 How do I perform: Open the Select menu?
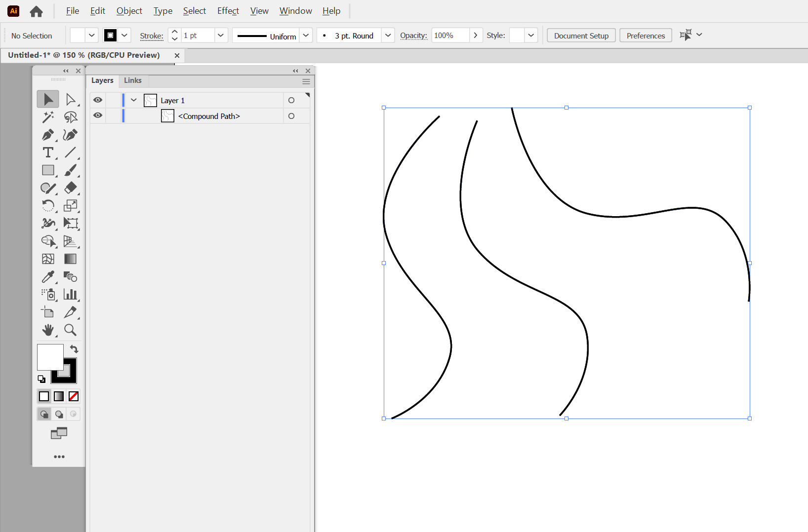click(x=194, y=10)
